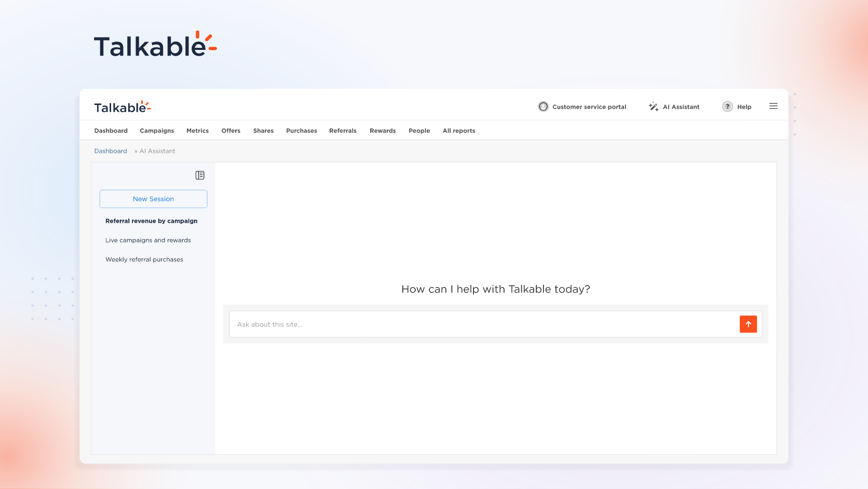
Task: Go to the Rewards tab
Action: tap(383, 131)
